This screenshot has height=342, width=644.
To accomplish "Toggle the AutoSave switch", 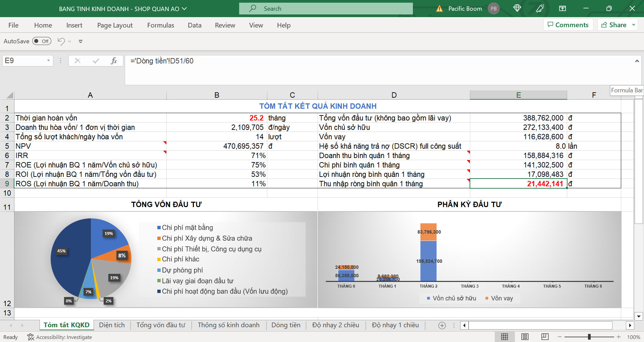I will 42,41.
